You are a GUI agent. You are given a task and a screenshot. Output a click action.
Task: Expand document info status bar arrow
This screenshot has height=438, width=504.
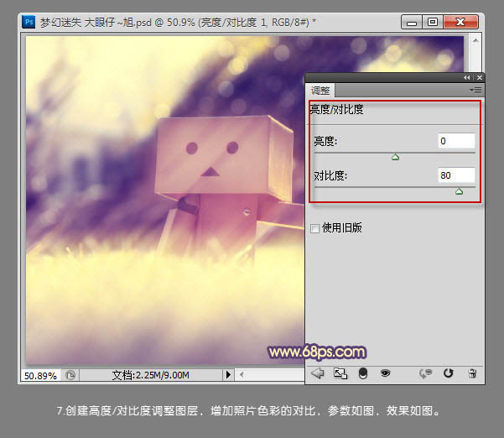pos(227,375)
